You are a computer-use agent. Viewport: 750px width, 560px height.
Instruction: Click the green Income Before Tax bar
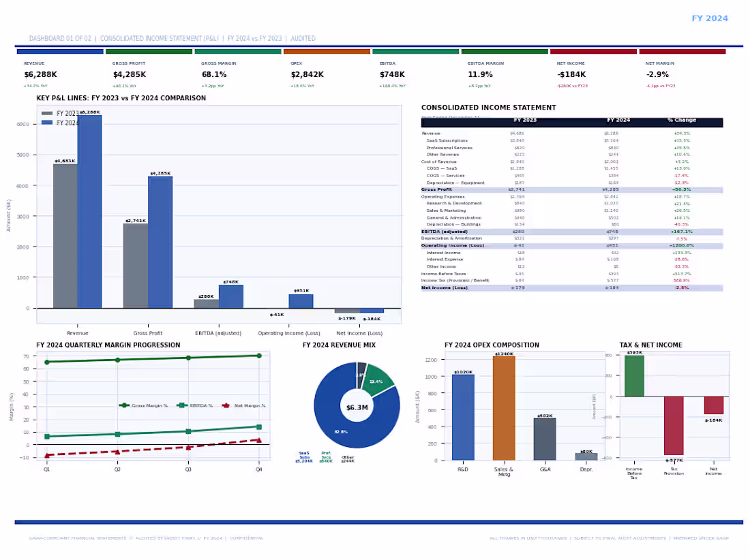634,376
